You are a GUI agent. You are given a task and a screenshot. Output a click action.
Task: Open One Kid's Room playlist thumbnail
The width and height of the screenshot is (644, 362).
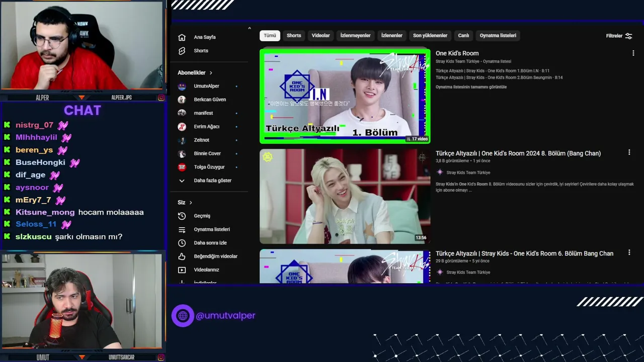[345, 96]
